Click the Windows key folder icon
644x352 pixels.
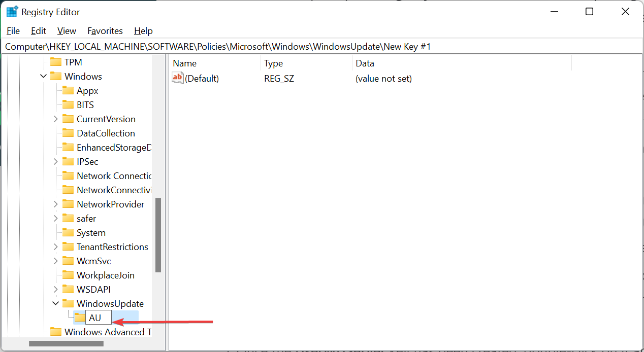pyautogui.click(x=56, y=77)
